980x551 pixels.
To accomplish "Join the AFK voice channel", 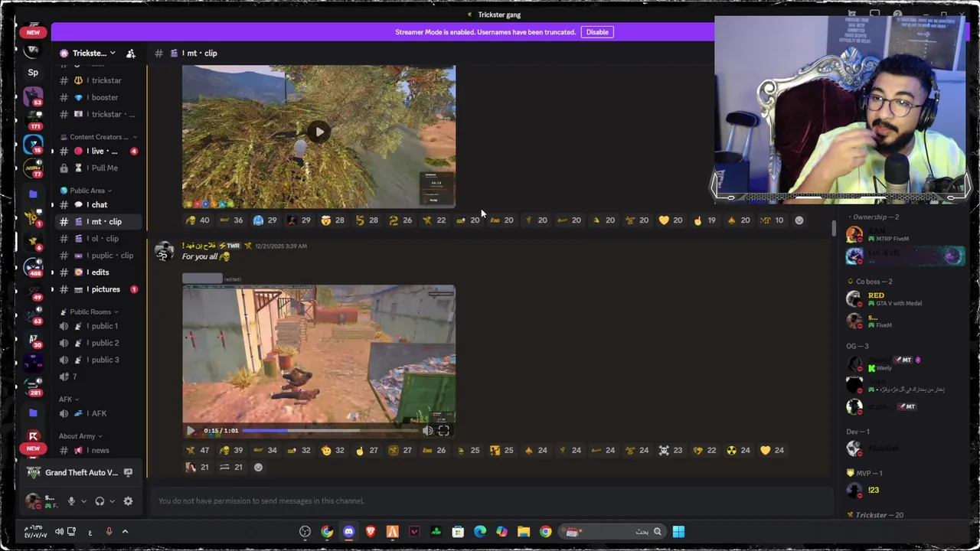I will [x=100, y=413].
